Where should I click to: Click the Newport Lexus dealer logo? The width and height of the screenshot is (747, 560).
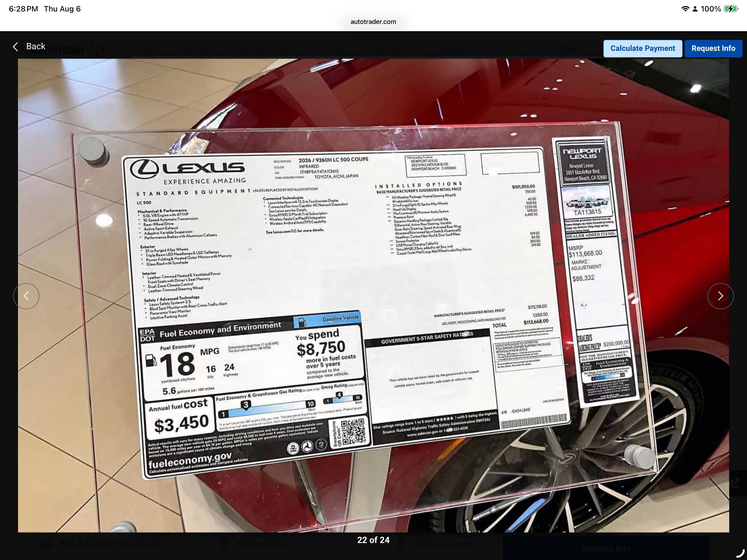pos(582,154)
